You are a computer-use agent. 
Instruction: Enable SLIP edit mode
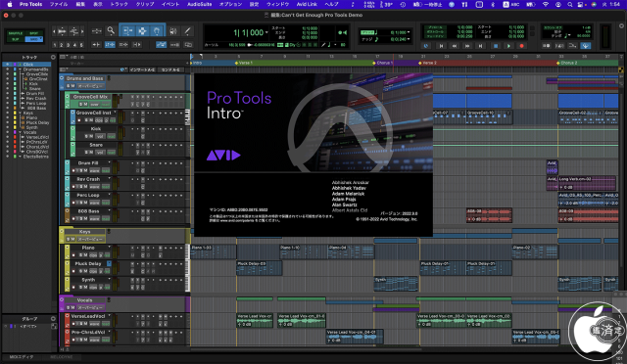[x=16, y=39]
